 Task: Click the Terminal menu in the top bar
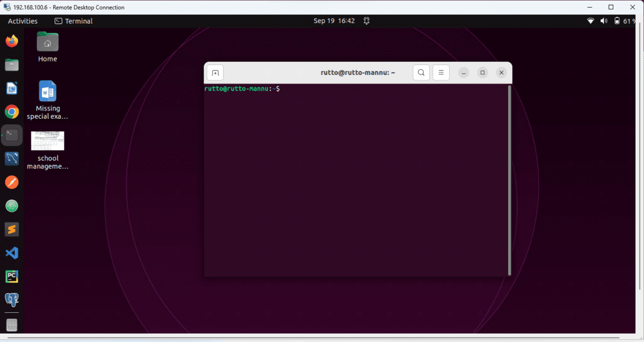pos(73,20)
